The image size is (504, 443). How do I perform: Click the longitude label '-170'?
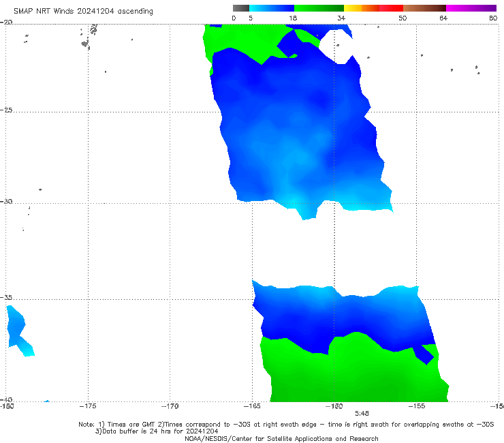pos(170,406)
